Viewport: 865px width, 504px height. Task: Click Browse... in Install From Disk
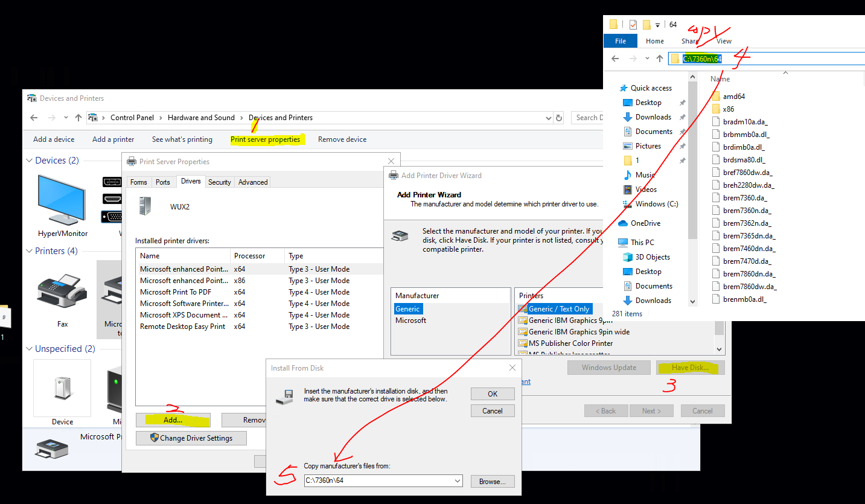point(493,482)
